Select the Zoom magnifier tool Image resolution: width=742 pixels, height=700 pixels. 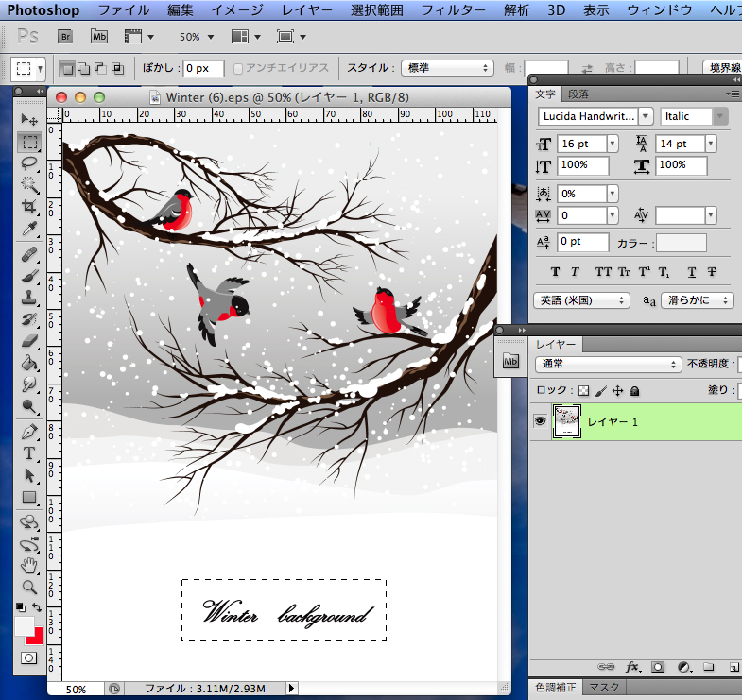point(30,587)
